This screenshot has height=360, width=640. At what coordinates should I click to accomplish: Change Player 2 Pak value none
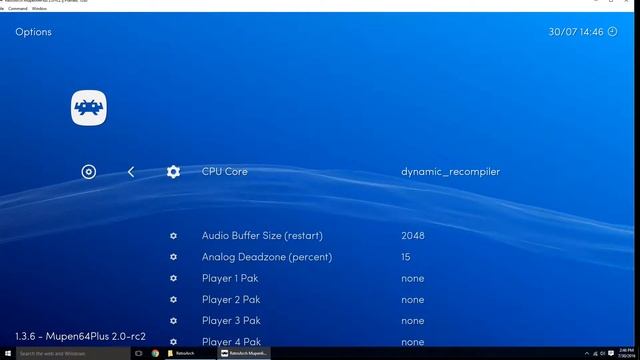pyautogui.click(x=413, y=300)
